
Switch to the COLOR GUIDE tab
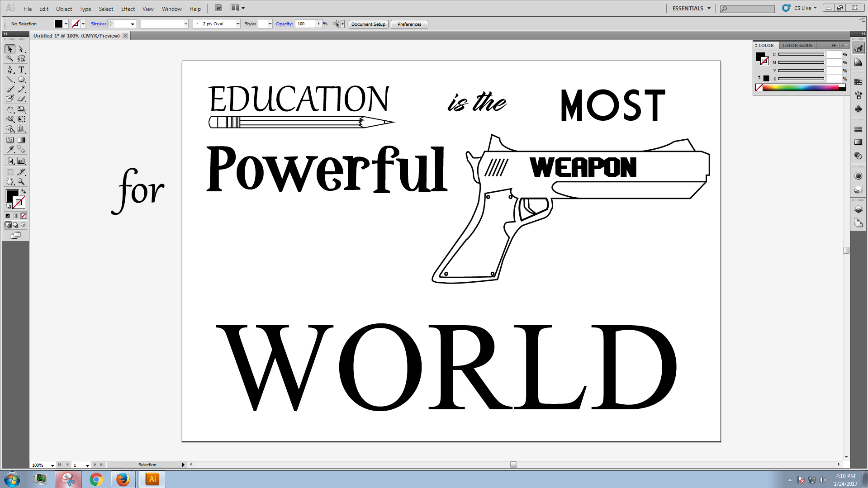tap(797, 45)
